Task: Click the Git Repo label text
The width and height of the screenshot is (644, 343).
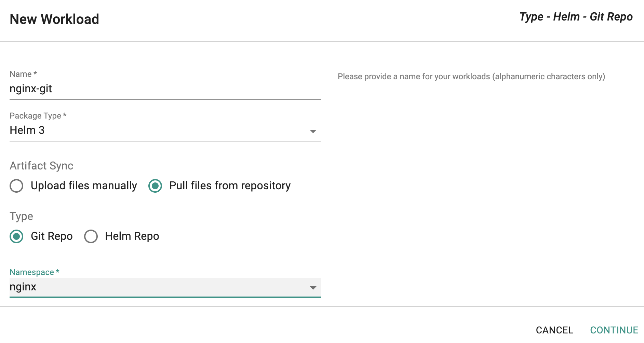Action: click(x=52, y=236)
